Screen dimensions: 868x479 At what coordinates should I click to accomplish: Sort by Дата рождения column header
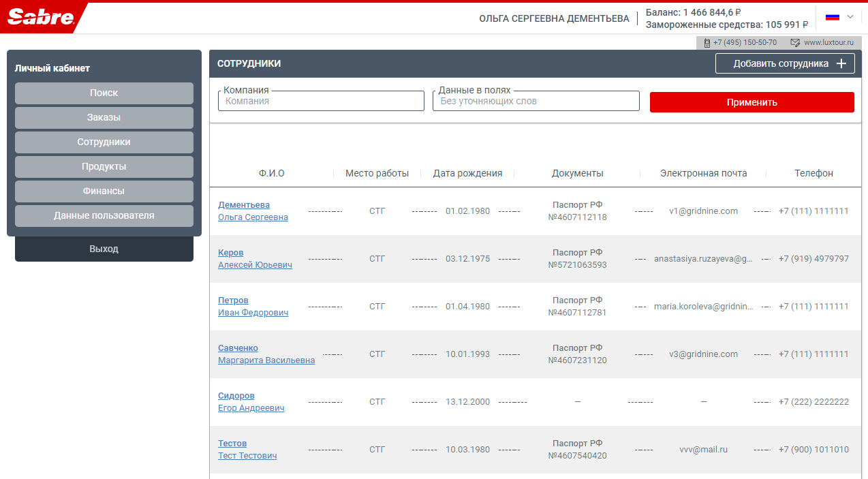(467, 174)
